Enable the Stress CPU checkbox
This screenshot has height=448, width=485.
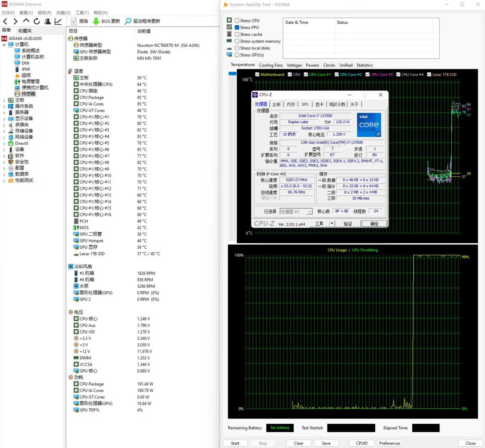(x=237, y=21)
